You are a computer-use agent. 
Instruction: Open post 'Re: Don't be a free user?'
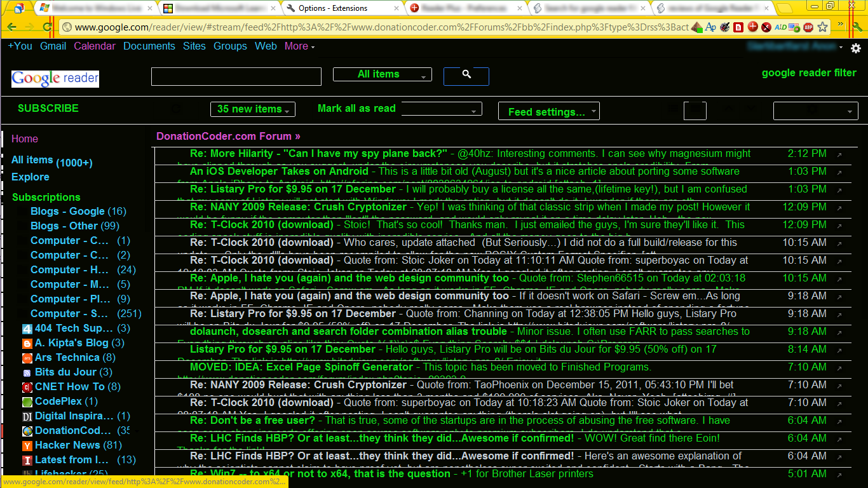(x=504, y=423)
